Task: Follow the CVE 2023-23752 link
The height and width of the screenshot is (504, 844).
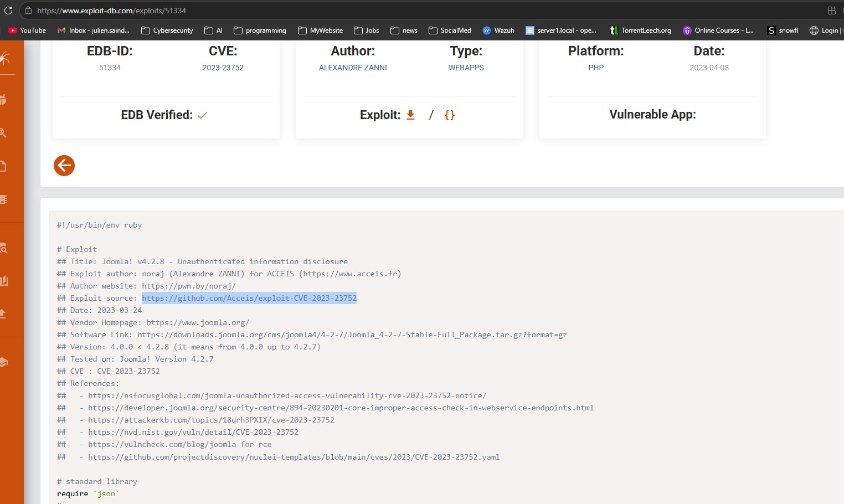Action: [223, 68]
